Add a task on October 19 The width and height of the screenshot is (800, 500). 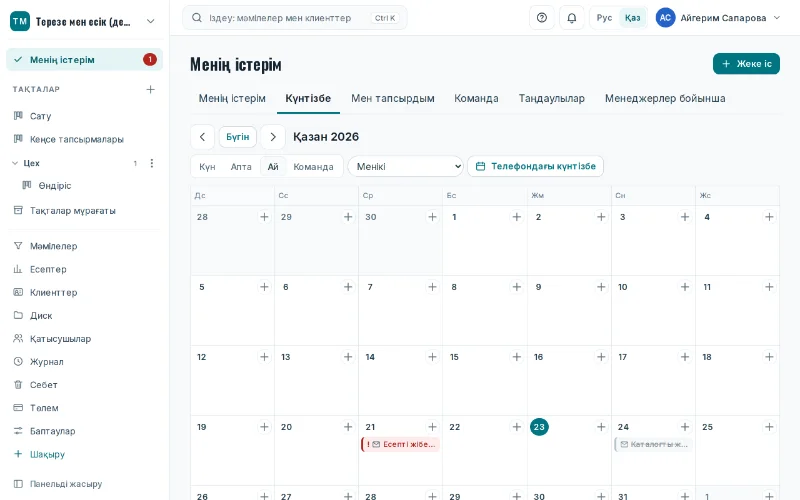pos(264,427)
